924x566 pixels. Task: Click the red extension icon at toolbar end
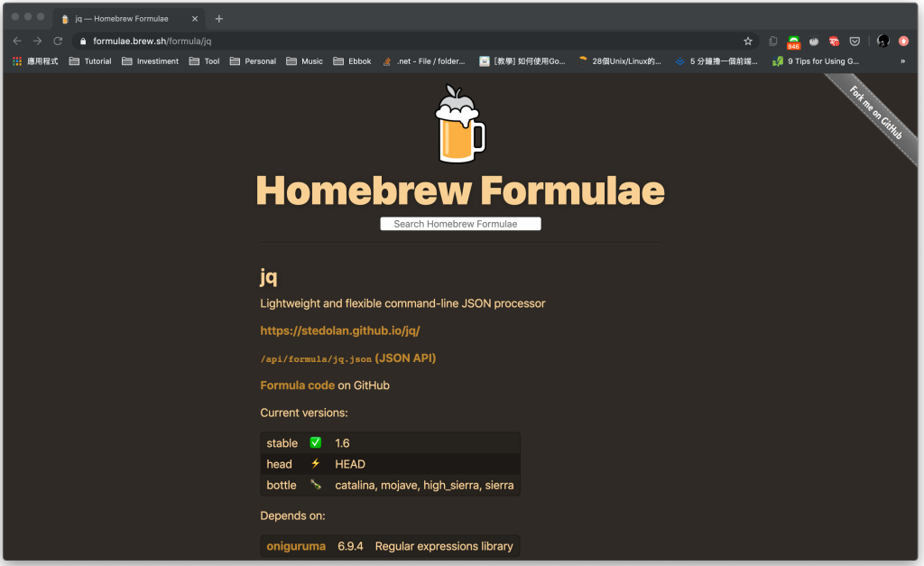click(903, 41)
